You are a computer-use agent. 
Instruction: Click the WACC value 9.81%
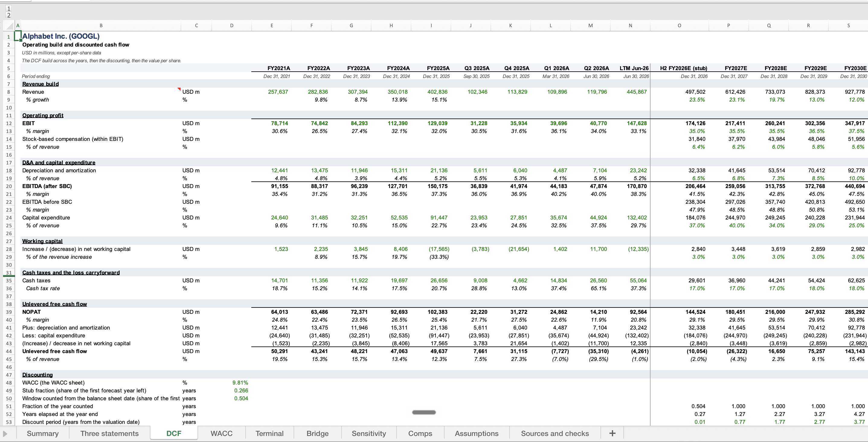(x=240, y=383)
